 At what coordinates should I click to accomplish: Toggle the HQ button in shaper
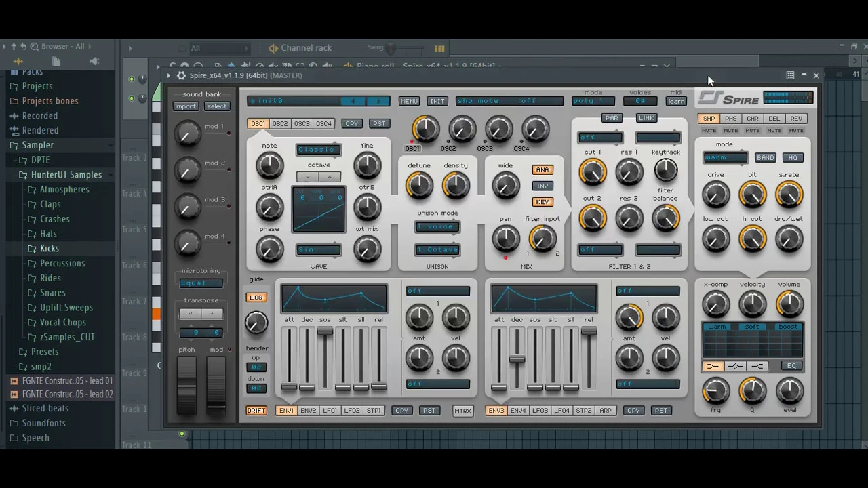point(793,158)
